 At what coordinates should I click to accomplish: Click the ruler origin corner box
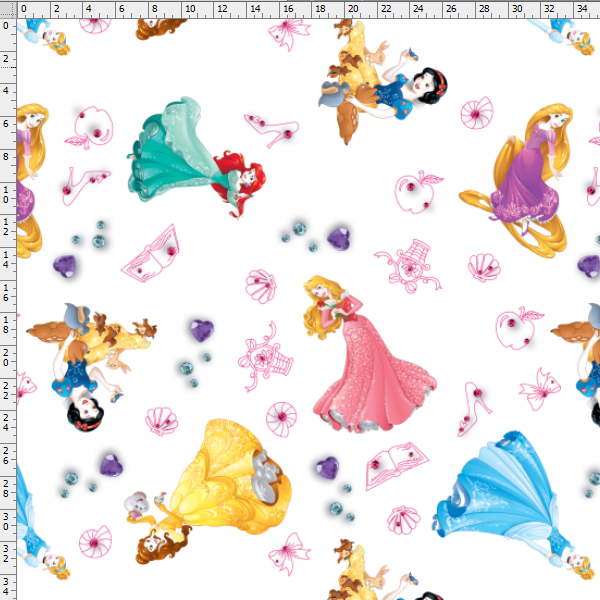pos(8,8)
